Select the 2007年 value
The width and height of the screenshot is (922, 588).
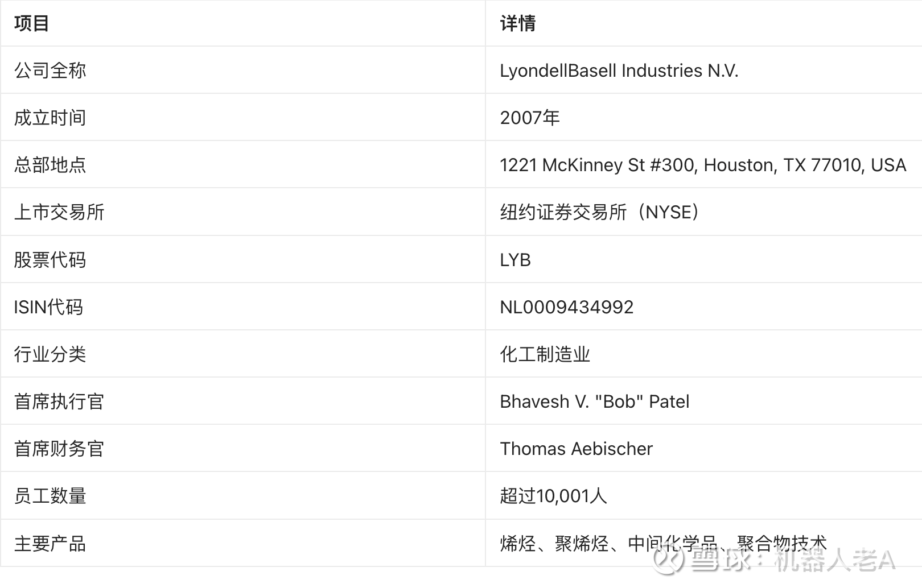click(530, 118)
